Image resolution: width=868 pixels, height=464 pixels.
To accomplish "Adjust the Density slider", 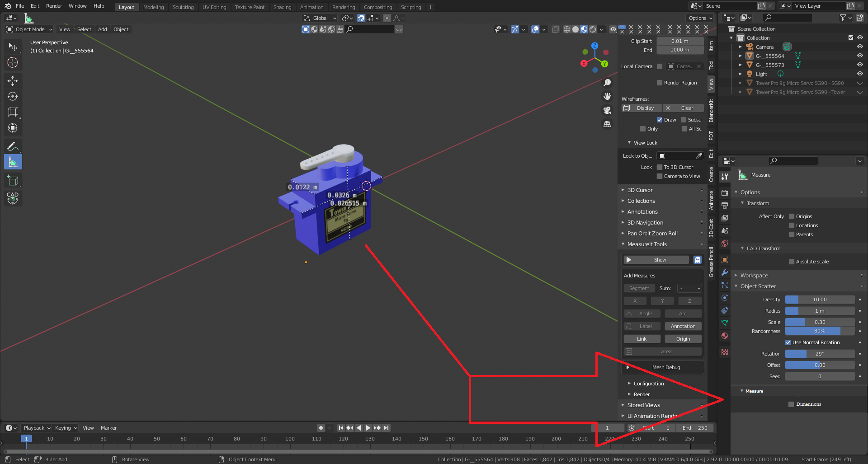I will pos(820,300).
